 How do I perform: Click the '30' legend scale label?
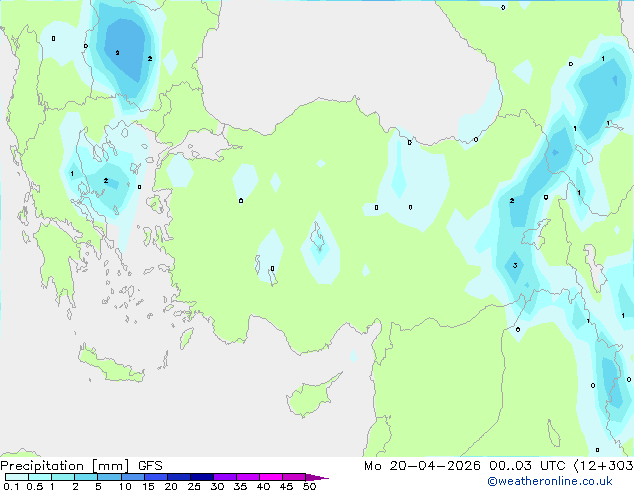[x=217, y=486]
